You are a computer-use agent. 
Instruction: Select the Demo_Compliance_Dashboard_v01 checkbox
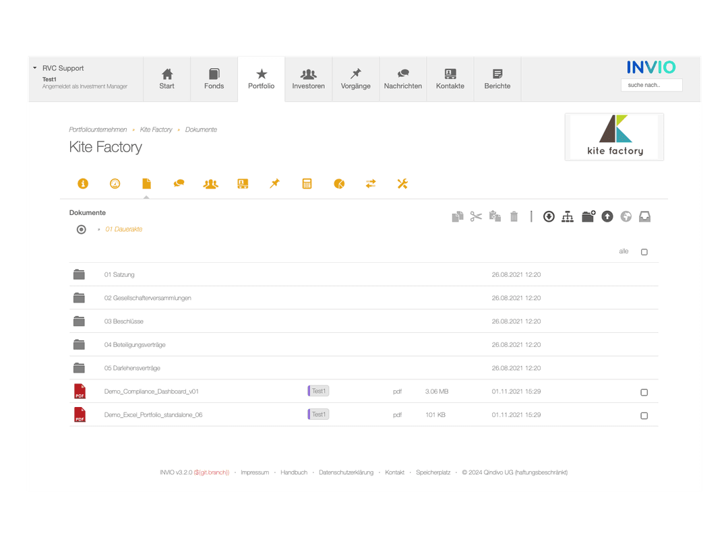(644, 392)
